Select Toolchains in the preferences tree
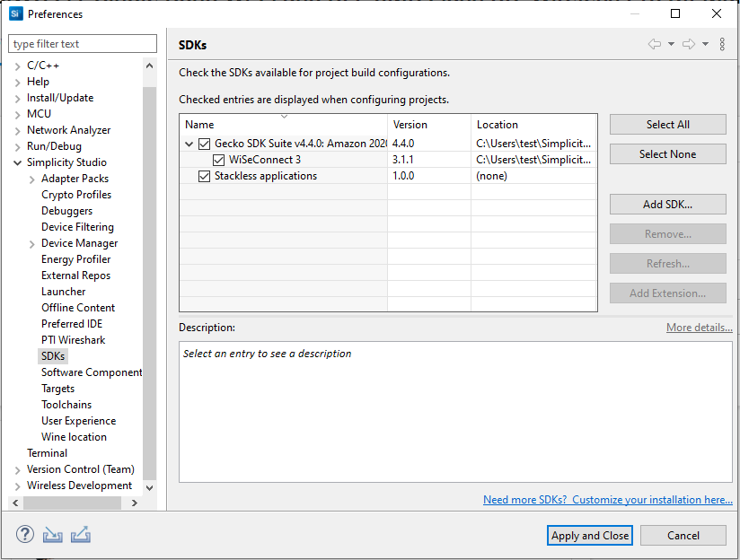 click(x=66, y=405)
